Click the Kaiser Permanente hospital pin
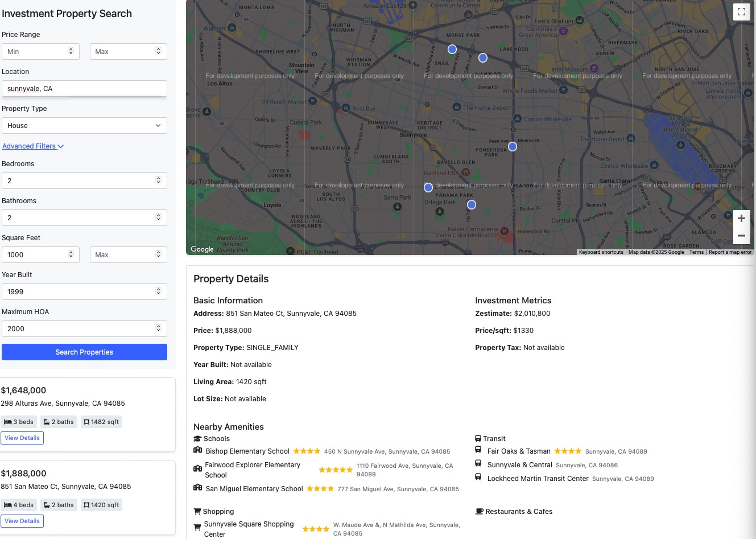The height and width of the screenshot is (539, 756). [x=504, y=231]
